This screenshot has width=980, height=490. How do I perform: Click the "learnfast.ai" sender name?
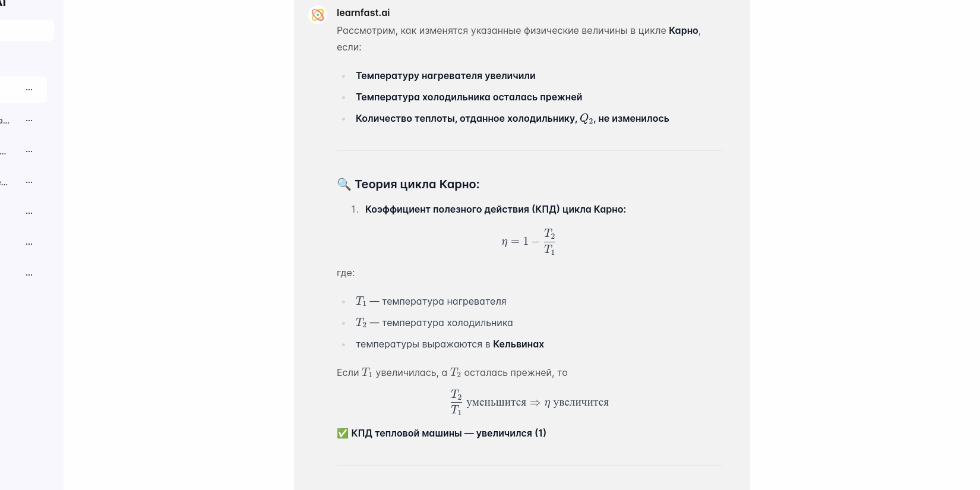(x=363, y=12)
